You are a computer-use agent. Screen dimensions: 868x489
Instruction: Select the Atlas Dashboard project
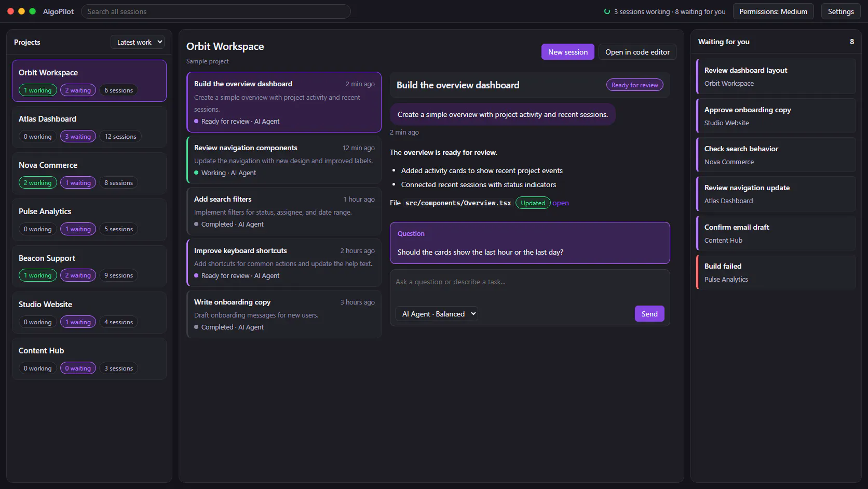tap(89, 127)
